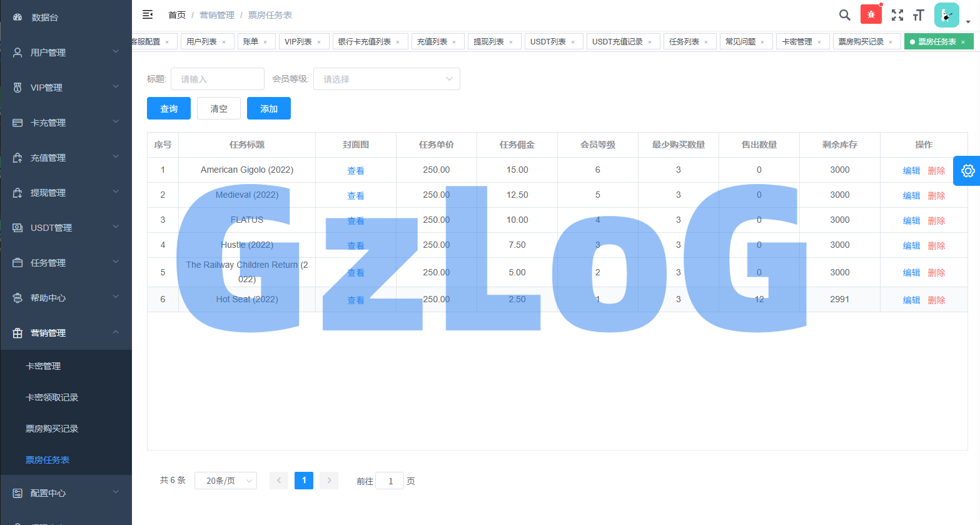The width and height of the screenshot is (980, 525).
Task: Close the 任务列表 tab
Action: click(x=706, y=42)
